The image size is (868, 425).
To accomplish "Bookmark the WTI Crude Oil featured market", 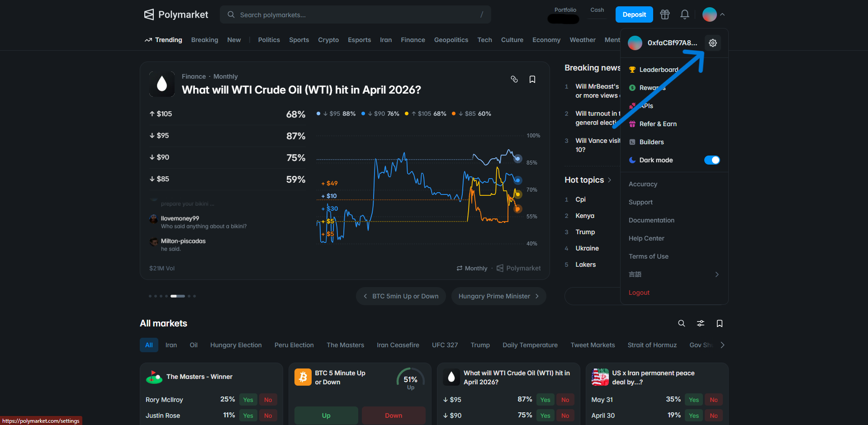I will pos(532,79).
